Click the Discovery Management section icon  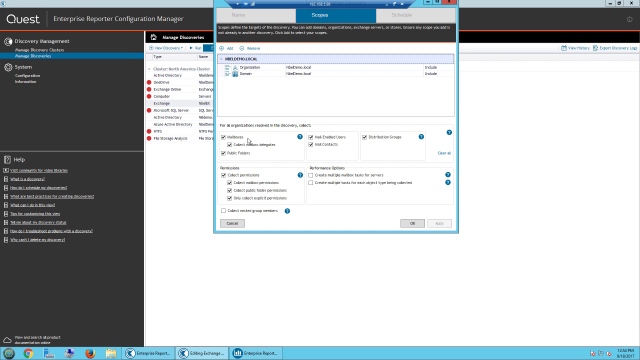[x=8, y=42]
